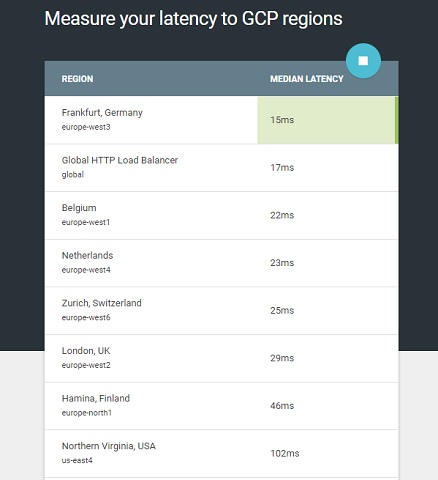Click the 46ms latency value
The width and height of the screenshot is (438, 480).
[x=282, y=406]
